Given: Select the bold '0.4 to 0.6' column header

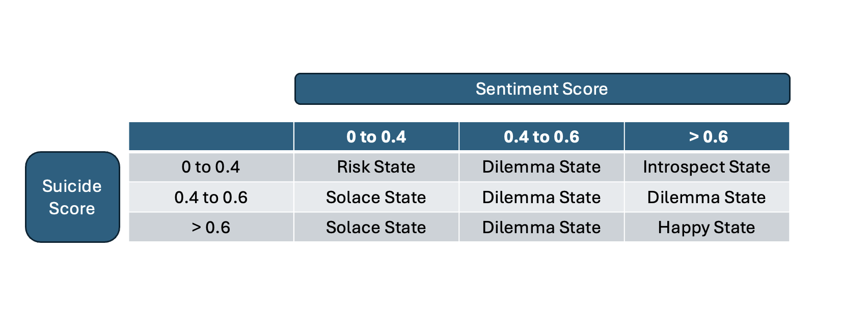Looking at the screenshot, I should click(x=541, y=137).
